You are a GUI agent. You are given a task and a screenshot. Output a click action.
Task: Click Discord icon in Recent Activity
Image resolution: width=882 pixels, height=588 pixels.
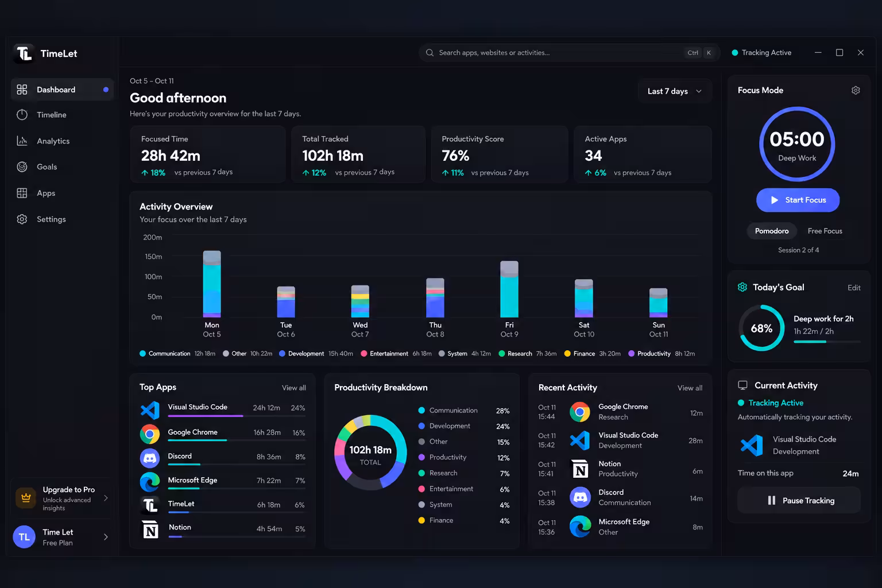click(x=580, y=497)
